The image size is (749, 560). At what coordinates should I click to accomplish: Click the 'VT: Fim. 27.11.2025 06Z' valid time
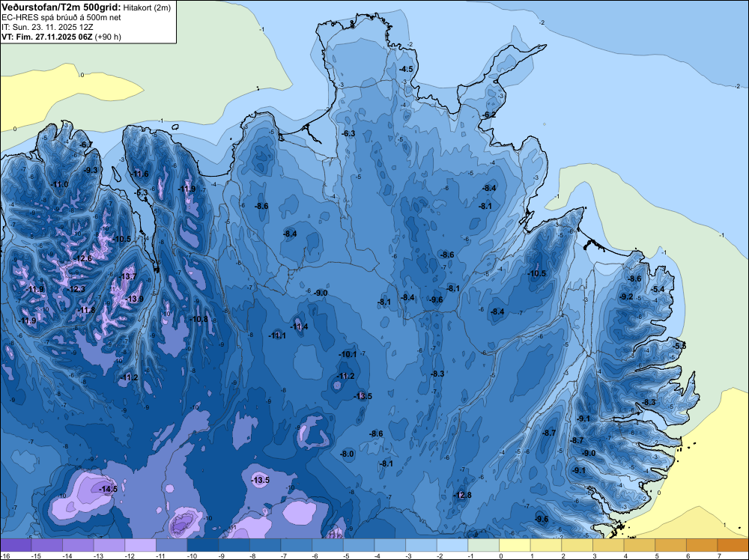point(46,37)
